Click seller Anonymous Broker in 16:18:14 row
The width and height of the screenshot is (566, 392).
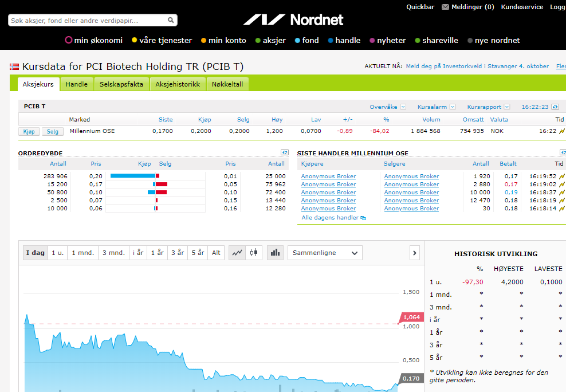coord(411,208)
